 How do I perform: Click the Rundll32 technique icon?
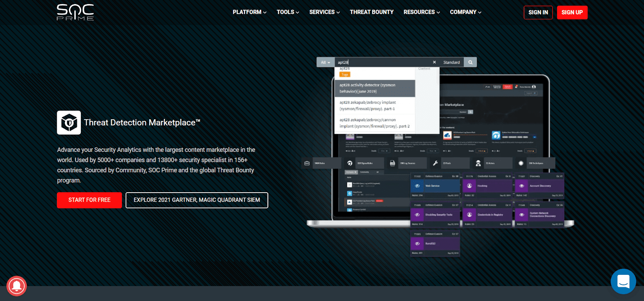(417, 243)
